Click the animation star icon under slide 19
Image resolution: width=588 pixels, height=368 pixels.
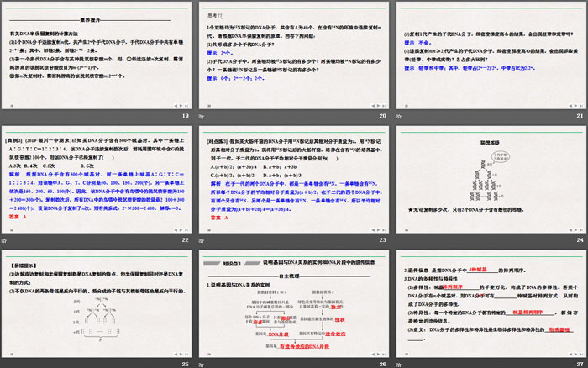coord(7,117)
